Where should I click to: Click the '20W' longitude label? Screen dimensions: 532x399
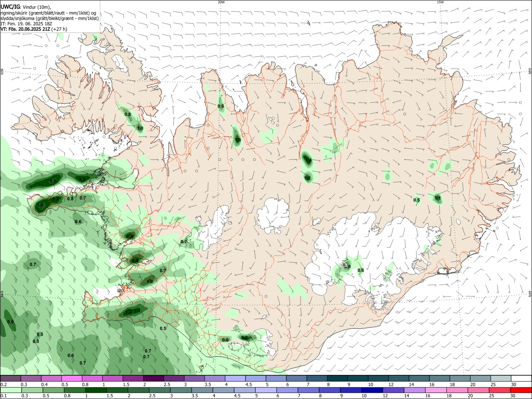click(x=221, y=2)
